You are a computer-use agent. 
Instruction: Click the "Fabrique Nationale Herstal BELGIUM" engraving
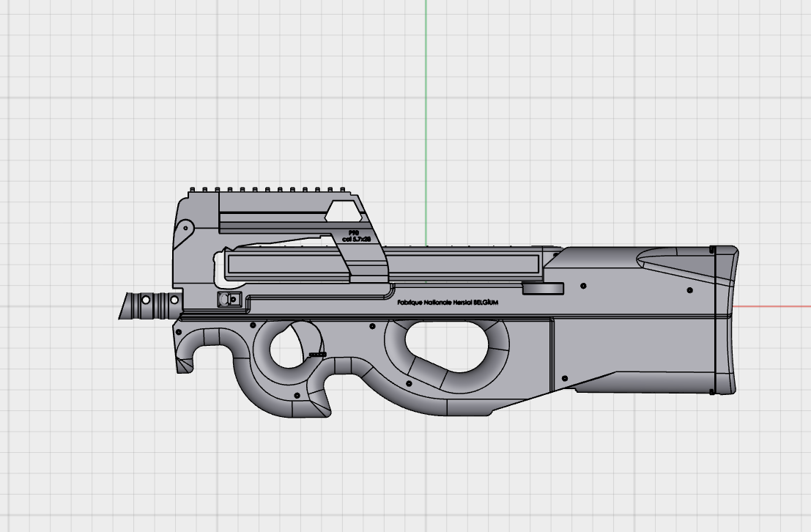(x=448, y=302)
